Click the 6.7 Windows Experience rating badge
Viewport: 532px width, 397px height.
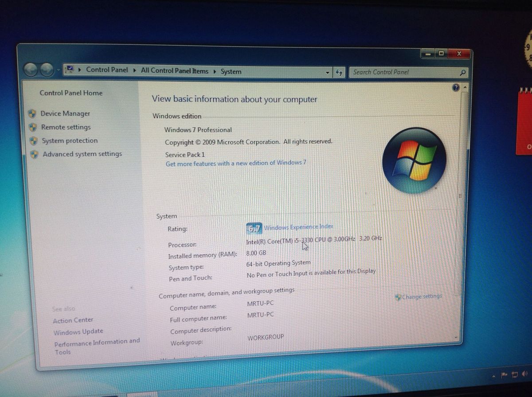pos(254,228)
